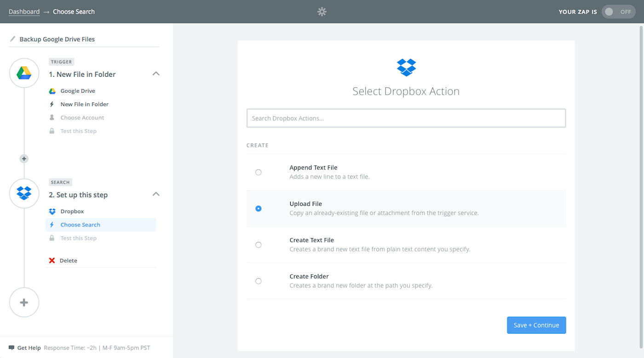Click the pencil icon beside Zap title
644x358 pixels.
(12, 39)
